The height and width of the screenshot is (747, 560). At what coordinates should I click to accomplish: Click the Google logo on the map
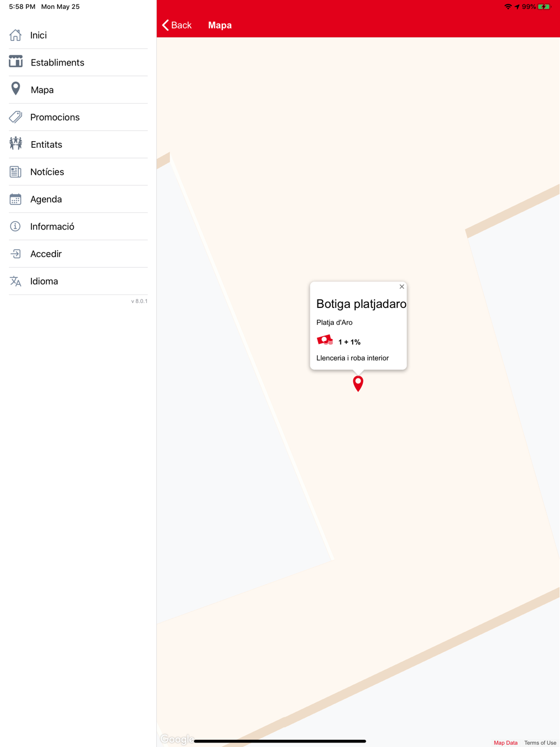[177, 739]
